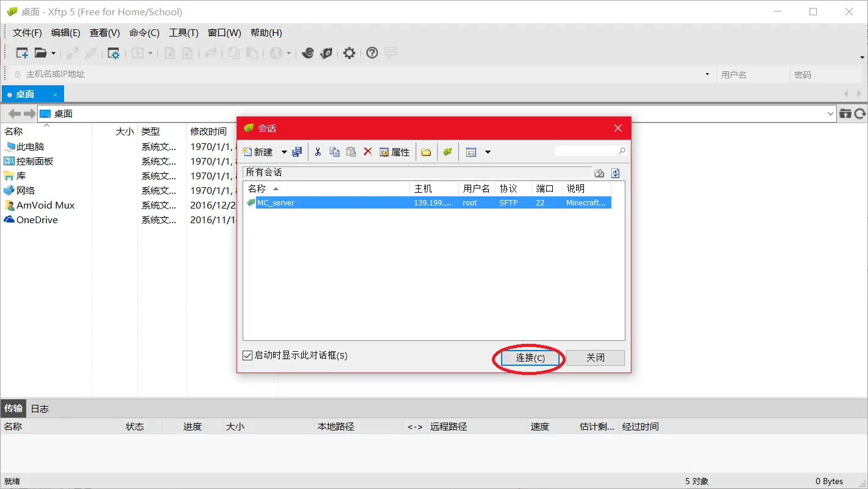The image size is (868, 489).
Task: Open the 帮助(H) menu
Action: pyautogui.click(x=266, y=33)
